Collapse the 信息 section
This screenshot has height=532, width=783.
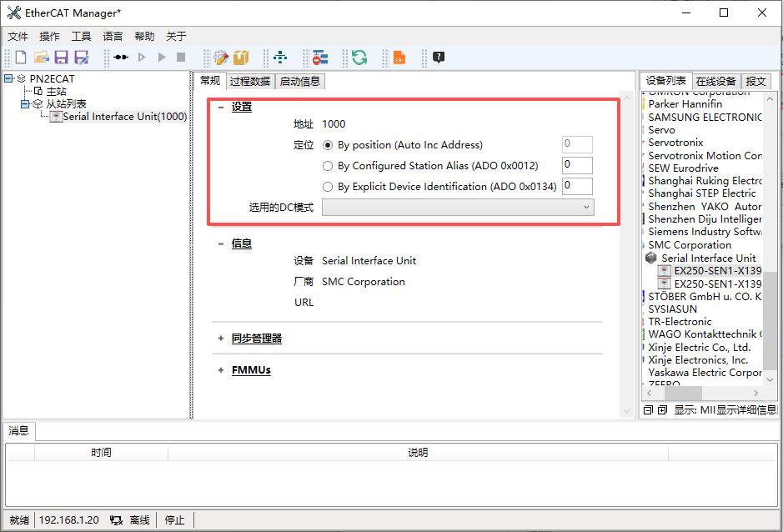(221, 243)
